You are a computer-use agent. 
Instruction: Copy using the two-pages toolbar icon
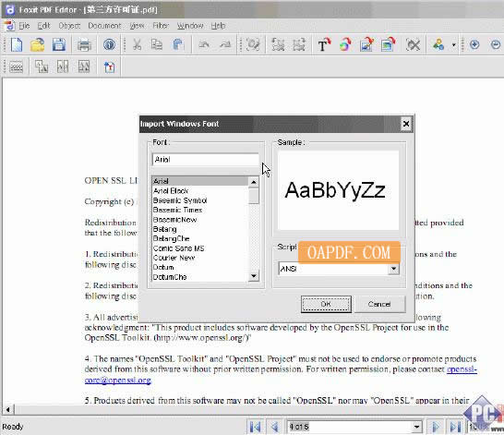coord(157,44)
